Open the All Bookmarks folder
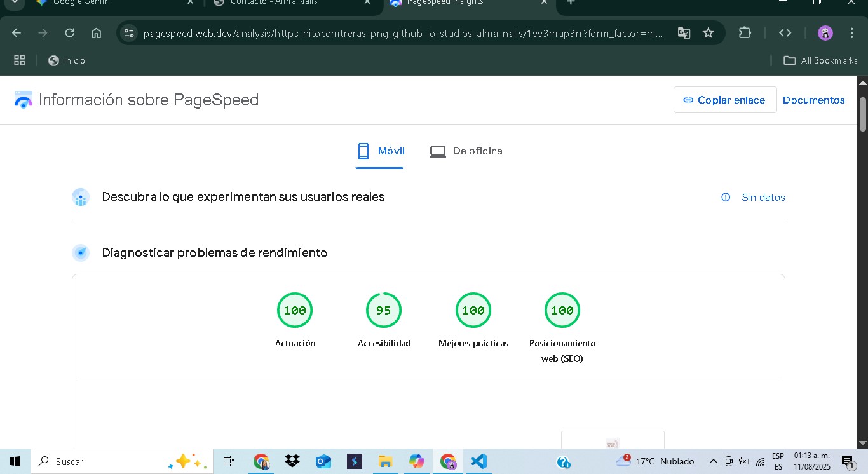The height and width of the screenshot is (474, 868). tap(820, 60)
